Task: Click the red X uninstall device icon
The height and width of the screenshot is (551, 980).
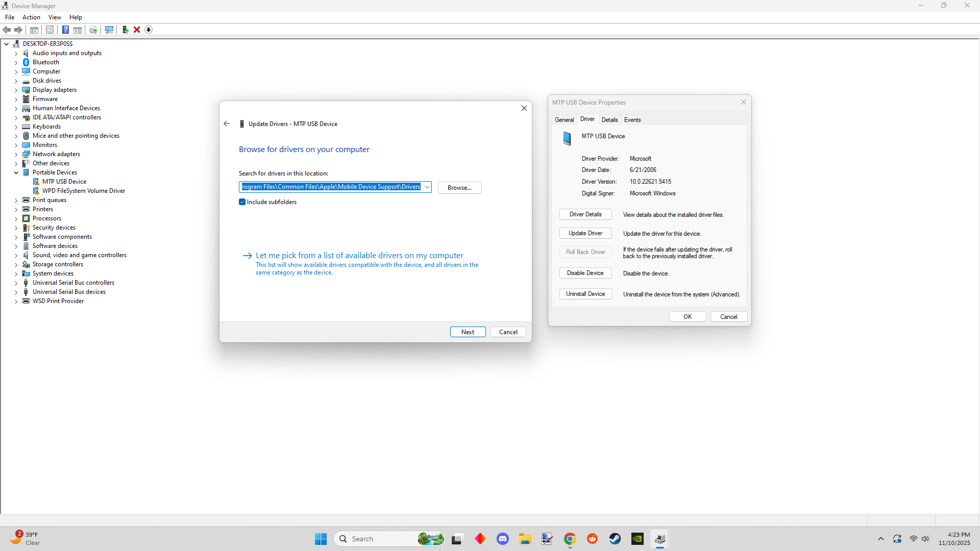Action: point(137,30)
